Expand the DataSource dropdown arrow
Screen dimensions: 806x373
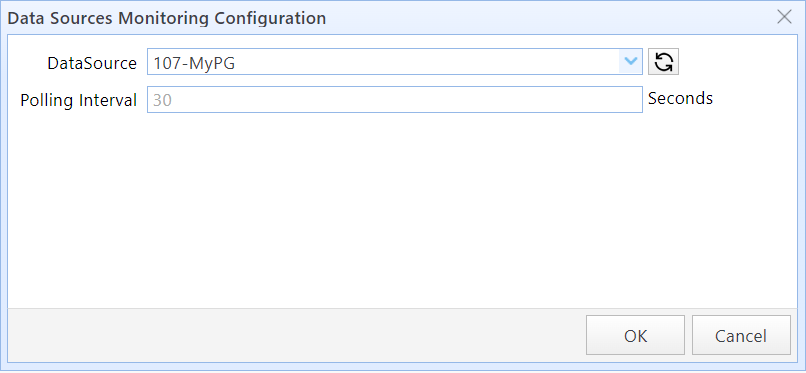(x=630, y=62)
